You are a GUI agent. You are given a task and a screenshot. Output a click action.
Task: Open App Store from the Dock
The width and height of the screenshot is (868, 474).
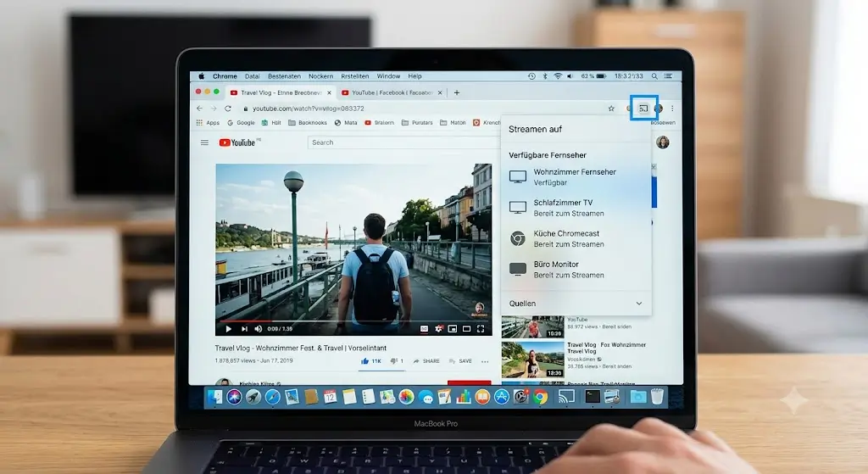pyautogui.click(x=502, y=397)
